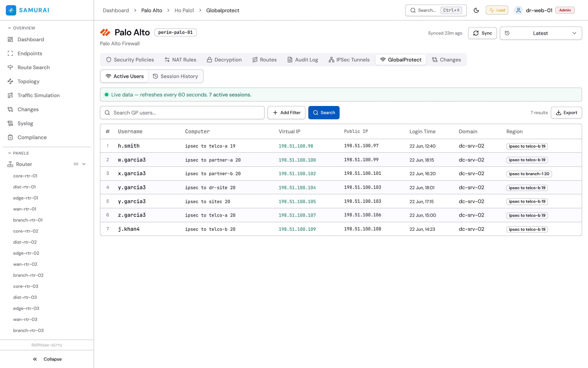Click the Dashboard grid icon in sidebar

(10, 39)
